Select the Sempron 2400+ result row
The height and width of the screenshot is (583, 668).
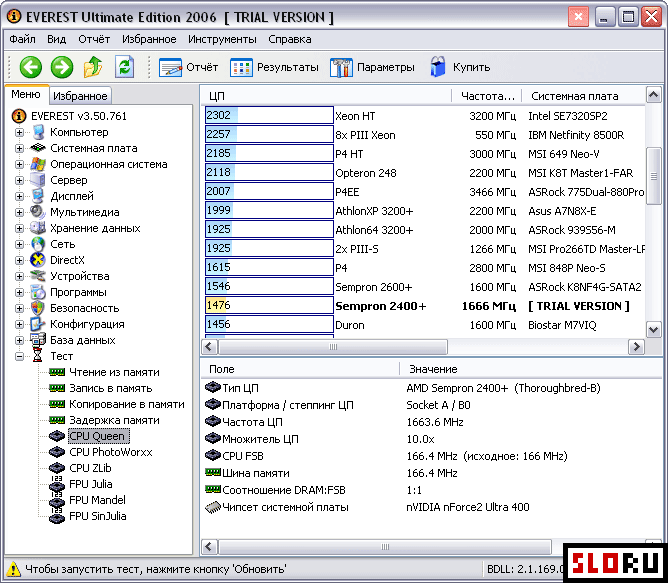coord(425,306)
